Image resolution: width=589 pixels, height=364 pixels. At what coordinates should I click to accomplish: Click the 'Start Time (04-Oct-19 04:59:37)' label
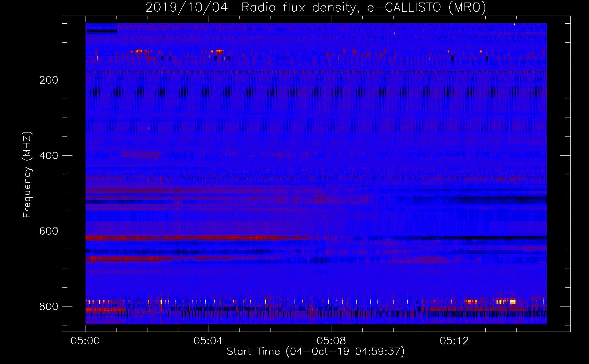(x=316, y=351)
